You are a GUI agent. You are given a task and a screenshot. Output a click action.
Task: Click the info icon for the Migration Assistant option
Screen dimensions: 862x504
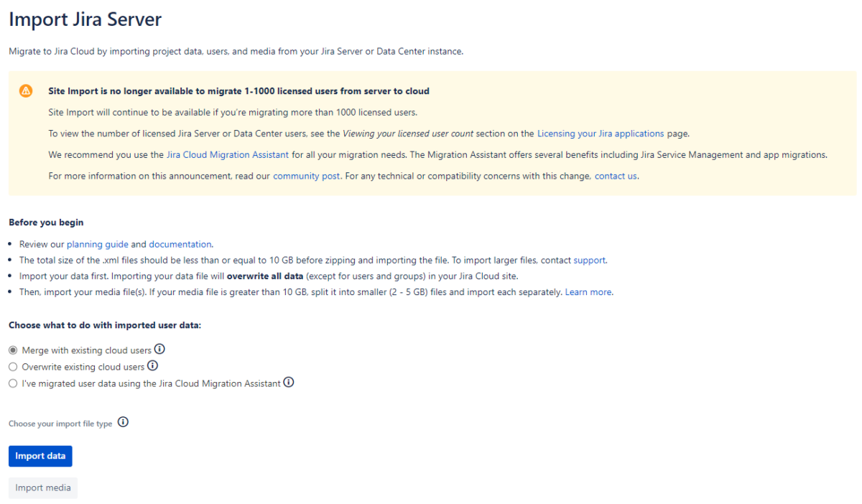(289, 382)
